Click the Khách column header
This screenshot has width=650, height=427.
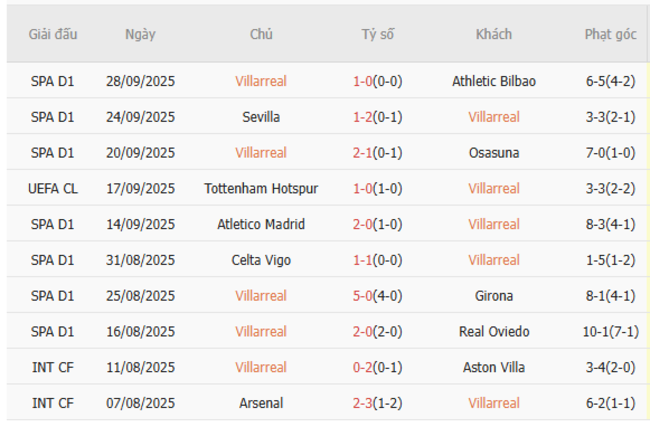494,34
